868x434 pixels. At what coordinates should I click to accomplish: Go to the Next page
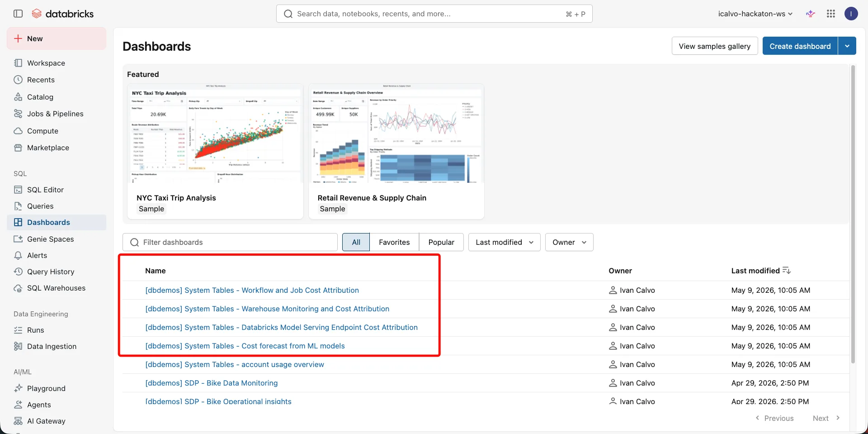(x=826, y=418)
